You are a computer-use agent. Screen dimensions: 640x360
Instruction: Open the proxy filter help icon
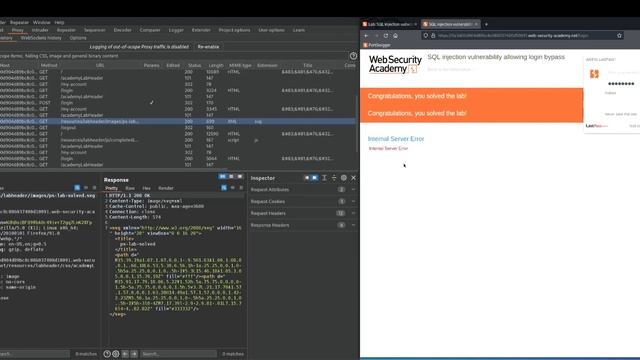pyautogui.click(x=353, y=56)
